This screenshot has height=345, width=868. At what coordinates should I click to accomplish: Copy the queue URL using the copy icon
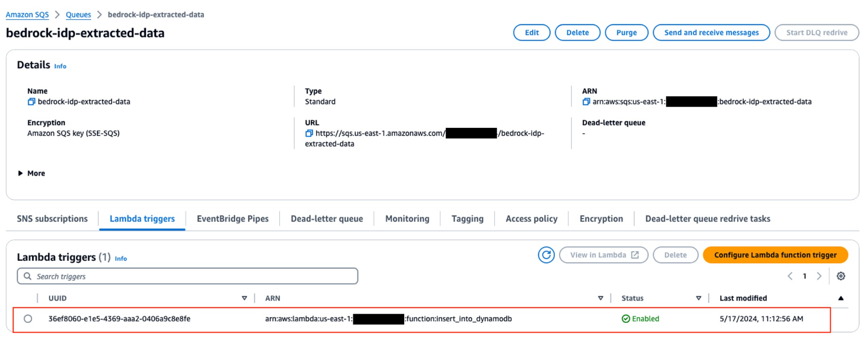[309, 133]
